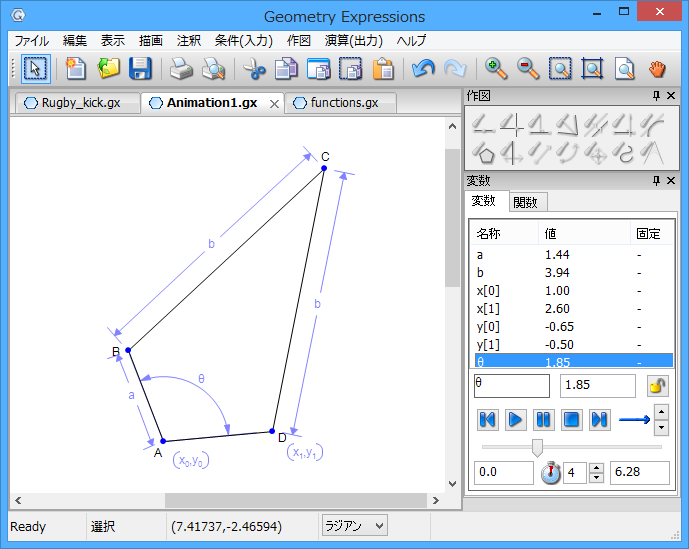
Task: Open the ラジアン angle unit dropdown
Action: tap(354, 525)
